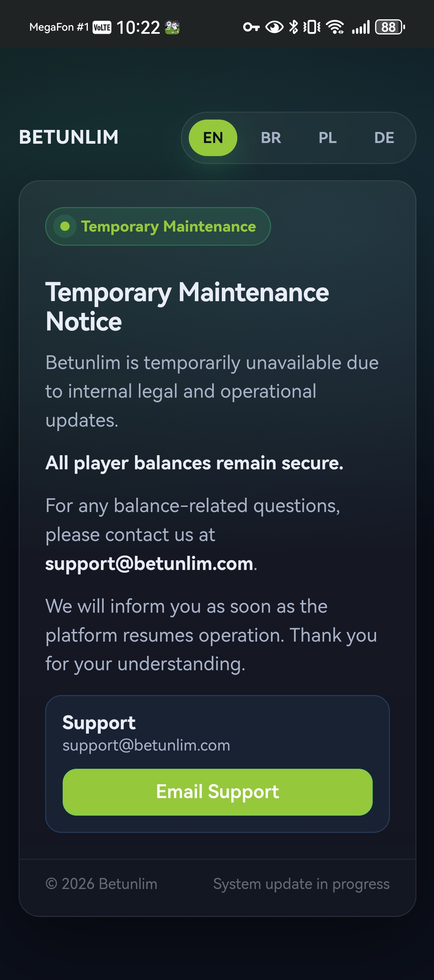Tap the green maintenance status dot
This screenshot has width=434, height=980.
(65, 226)
